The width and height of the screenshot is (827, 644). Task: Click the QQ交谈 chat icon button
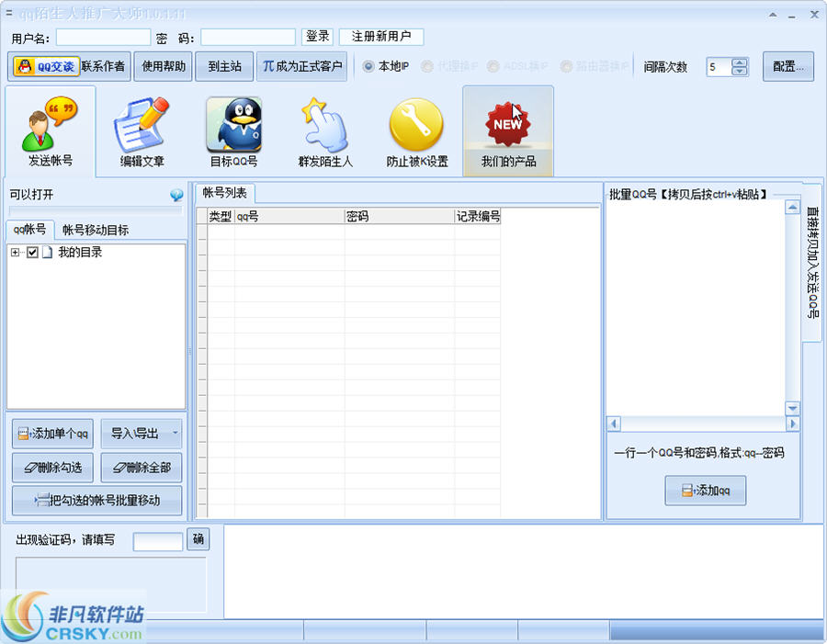pyautogui.click(x=47, y=66)
